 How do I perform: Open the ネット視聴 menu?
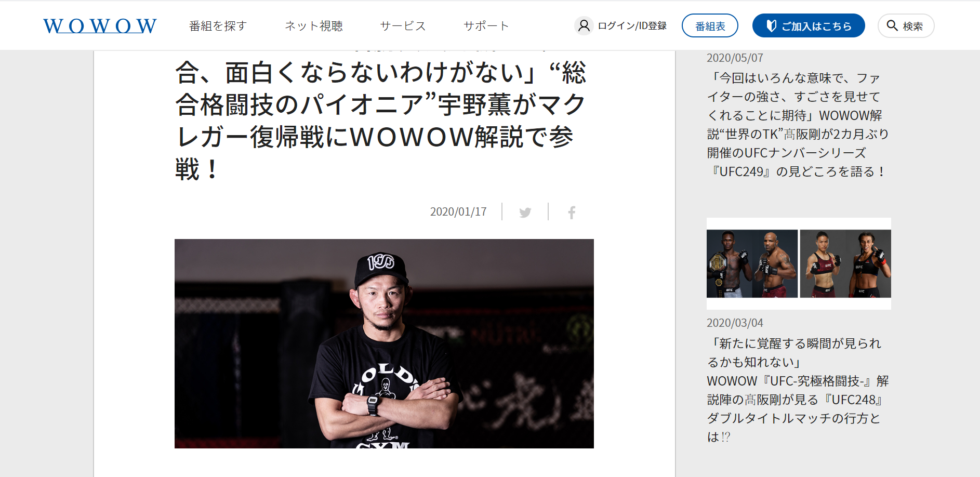pyautogui.click(x=314, y=25)
